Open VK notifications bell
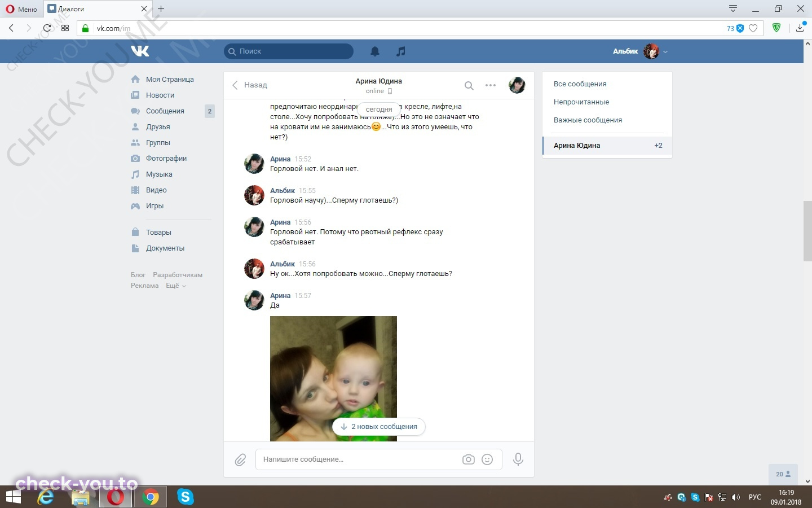812x508 pixels. (374, 51)
